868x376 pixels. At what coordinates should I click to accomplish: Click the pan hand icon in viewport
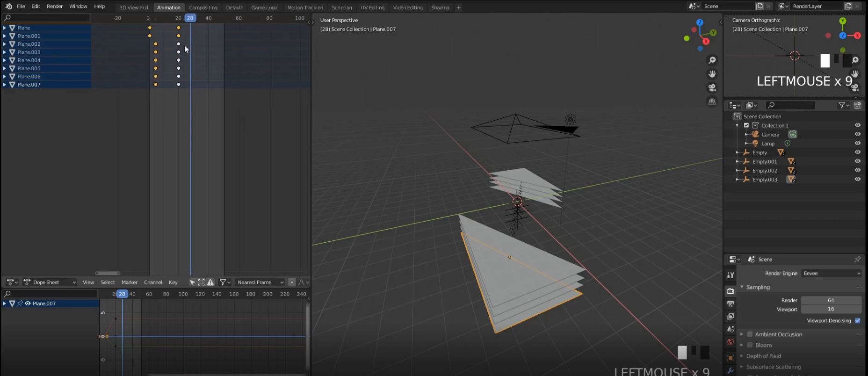712,74
